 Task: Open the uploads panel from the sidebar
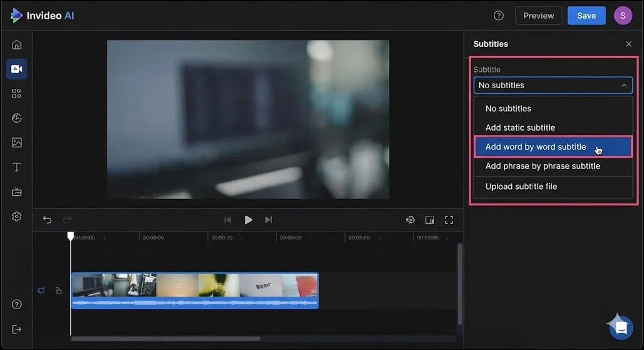pos(16,191)
